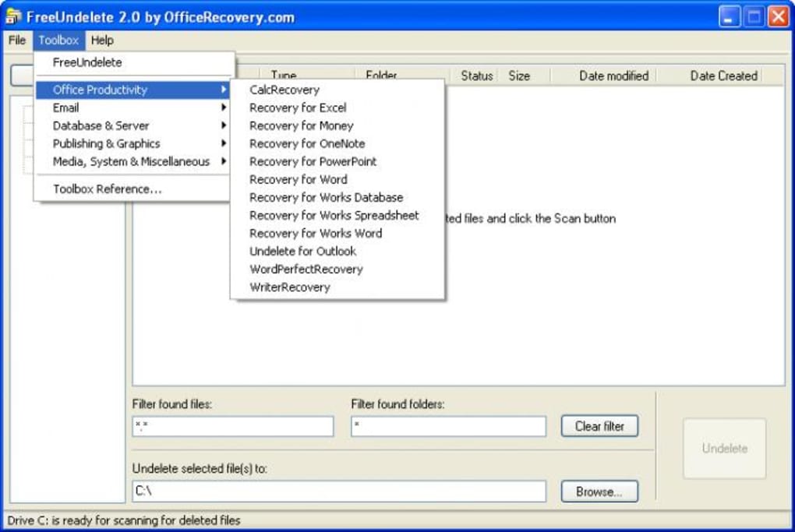Viewport: 795px width, 532px height.
Task: Select CalcRecovery menu item
Action: (x=284, y=90)
